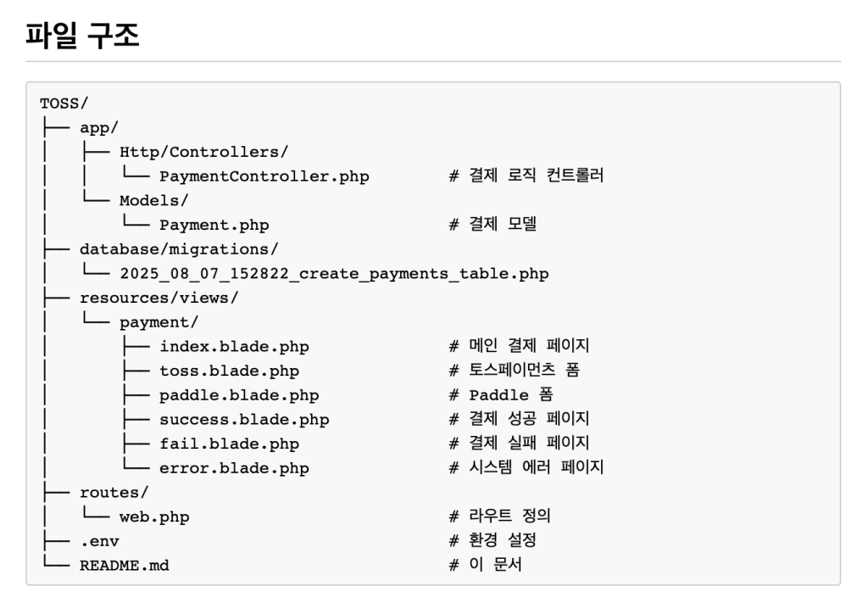Click the Models/ folder entry
The height and width of the screenshot is (603, 868).
(x=154, y=200)
